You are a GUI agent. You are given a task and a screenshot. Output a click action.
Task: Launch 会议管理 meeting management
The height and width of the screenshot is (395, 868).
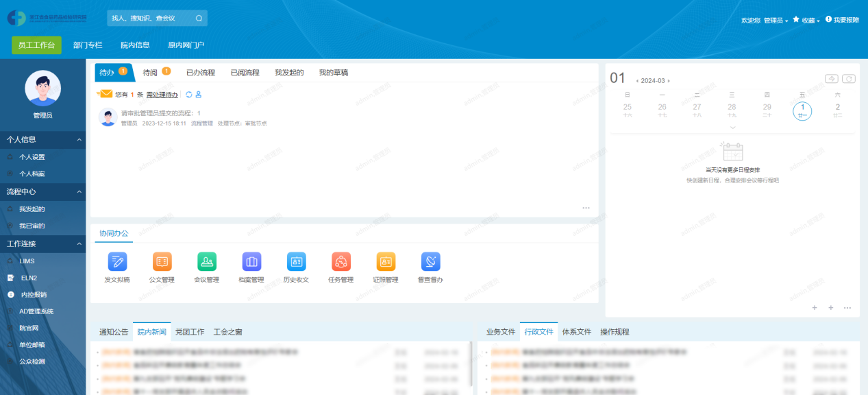point(207,262)
